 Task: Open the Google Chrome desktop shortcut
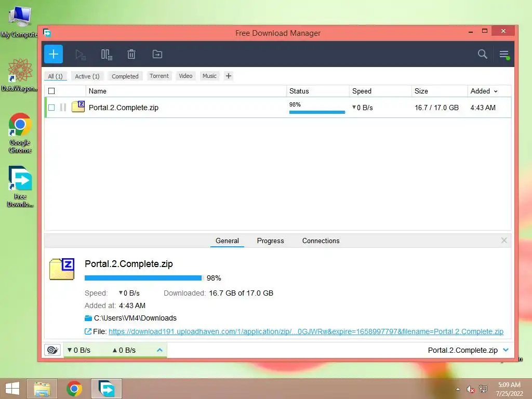pyautogui.click(x=20, y=133)
